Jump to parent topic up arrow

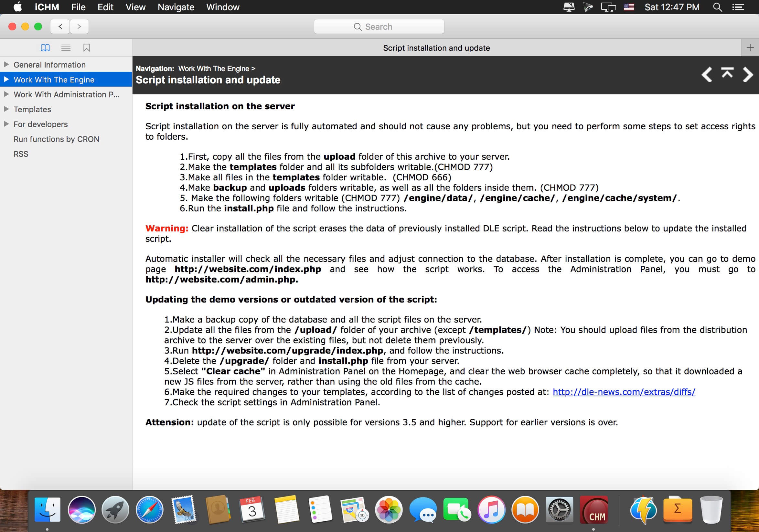(727, 72)
